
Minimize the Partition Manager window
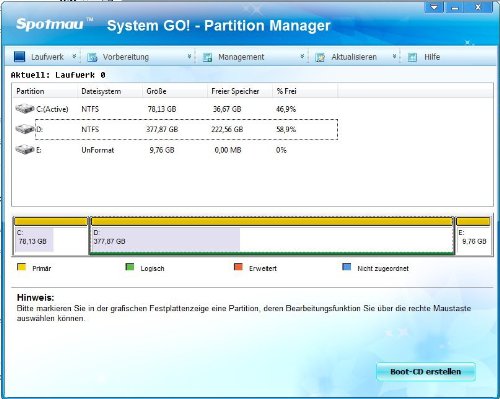[455, 7]
